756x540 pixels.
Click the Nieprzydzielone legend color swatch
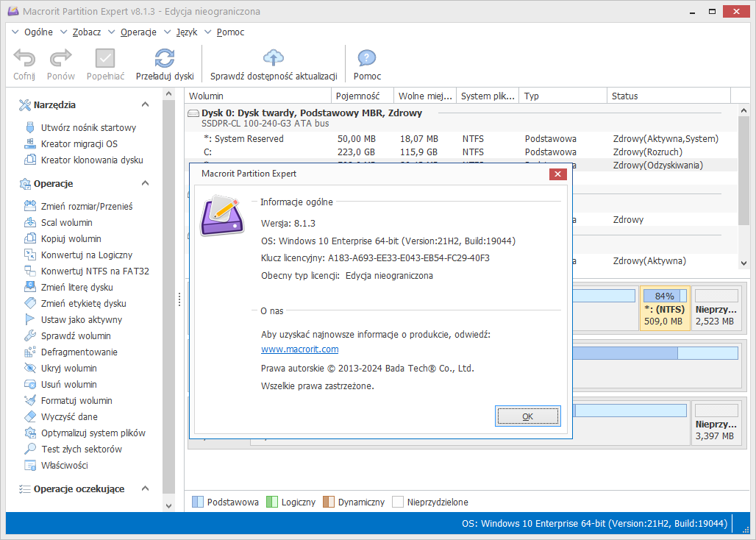tap(398, 502)
